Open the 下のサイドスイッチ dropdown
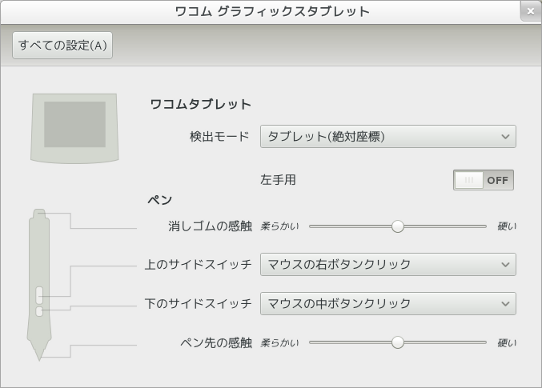This screenshot has height=388, width=542. 388,304
